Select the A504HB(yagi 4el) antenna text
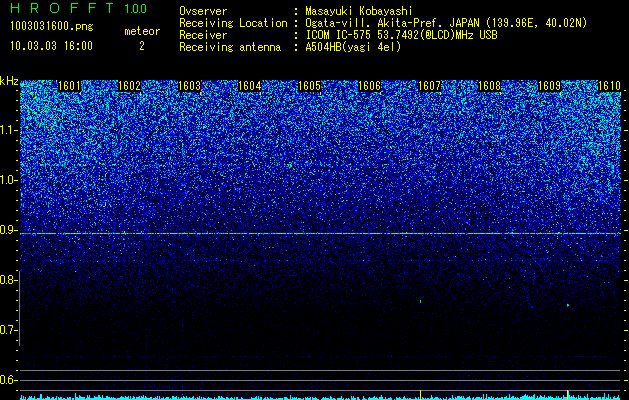Viewport: 629px width, 400px height. 353,47
